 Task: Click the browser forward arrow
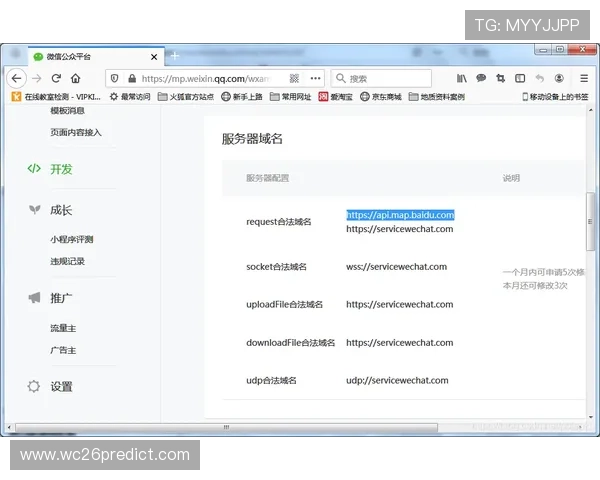(x=37, y=78)
